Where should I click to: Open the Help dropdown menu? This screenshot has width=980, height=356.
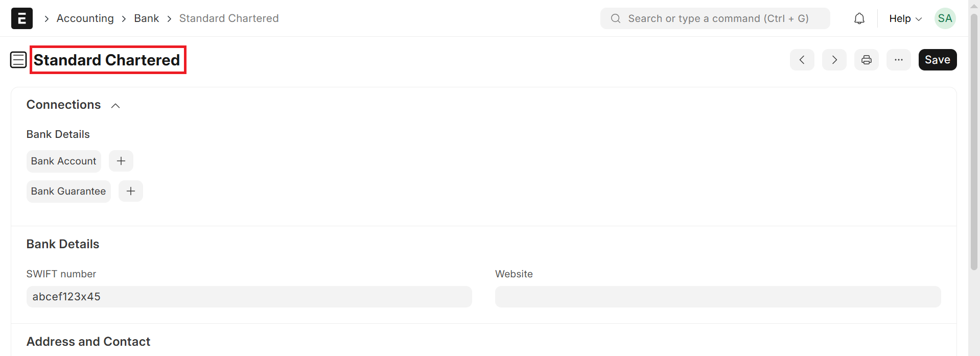point(905,18)
